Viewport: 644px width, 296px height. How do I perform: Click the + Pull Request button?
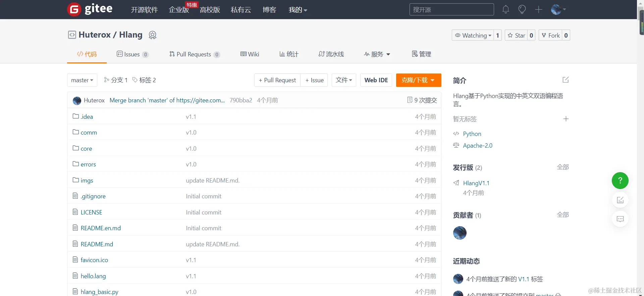277,80
